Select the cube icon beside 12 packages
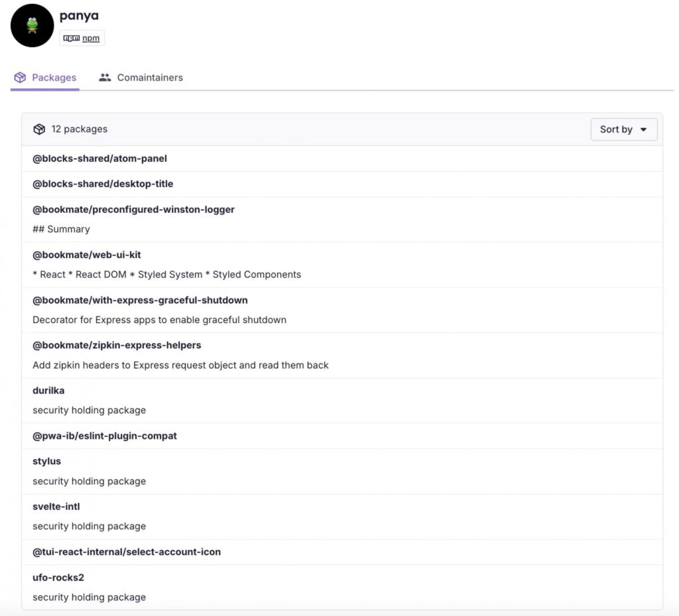 [x=39, y=129]
